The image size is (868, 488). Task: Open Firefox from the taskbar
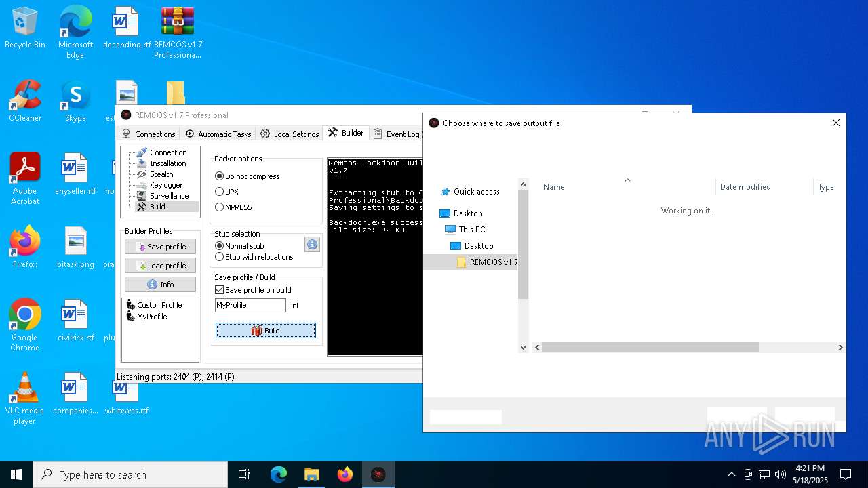(x=344, y=474)
